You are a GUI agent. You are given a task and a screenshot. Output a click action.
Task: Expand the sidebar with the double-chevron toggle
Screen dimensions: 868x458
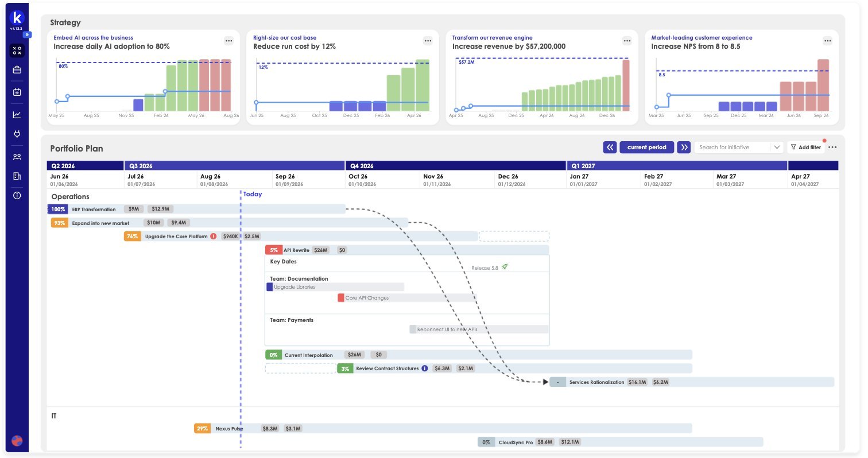coord(26,34)
